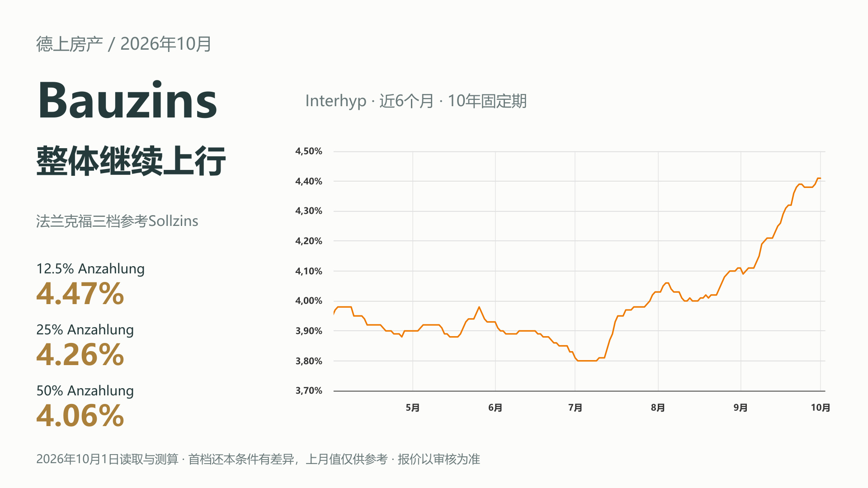Select the 4.06% rate value
Viewport: 868px width, 488px height.
[80, 416]
